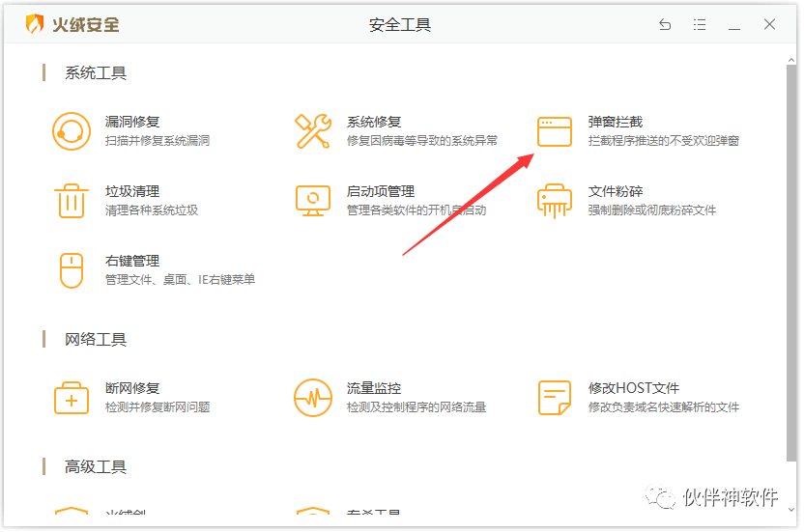Open the 启动项管理 monitor icon
804x532 pixels.
click(313, 201)
